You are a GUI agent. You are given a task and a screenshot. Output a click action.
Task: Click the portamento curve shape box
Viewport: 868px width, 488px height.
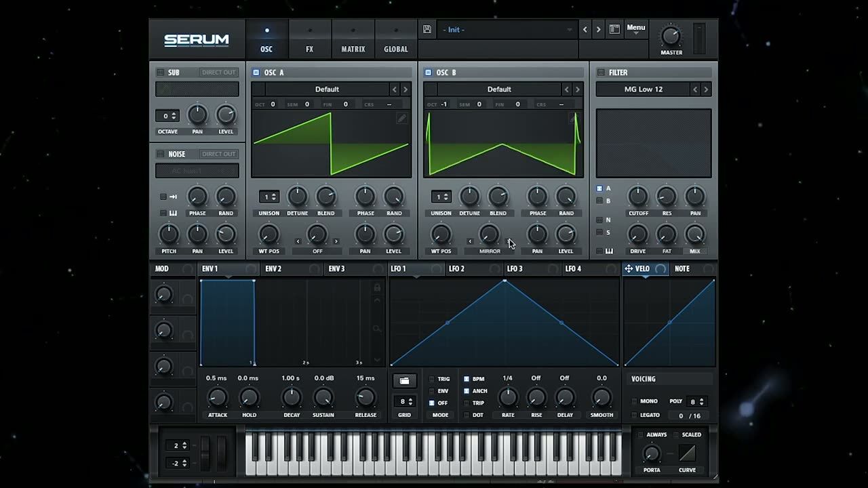tap(687, 453)
